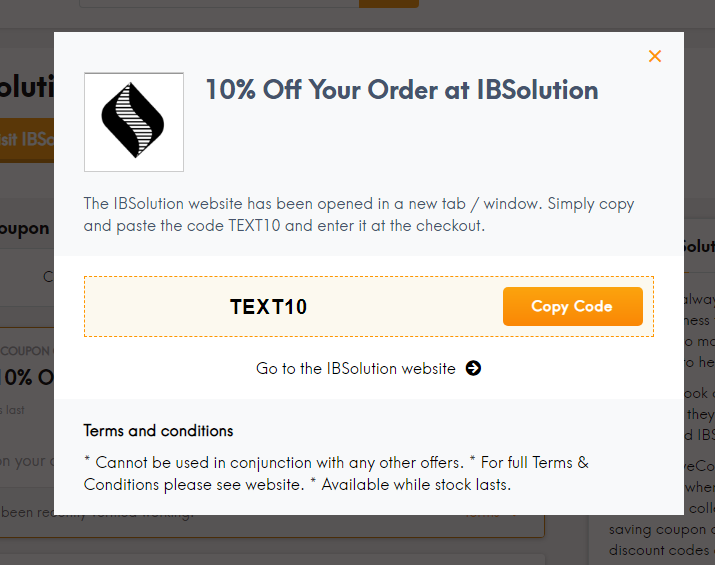Viewport: 715px width, 565px height.
Task: Close the coupon popup with orange X
Action: pos(655,56)
